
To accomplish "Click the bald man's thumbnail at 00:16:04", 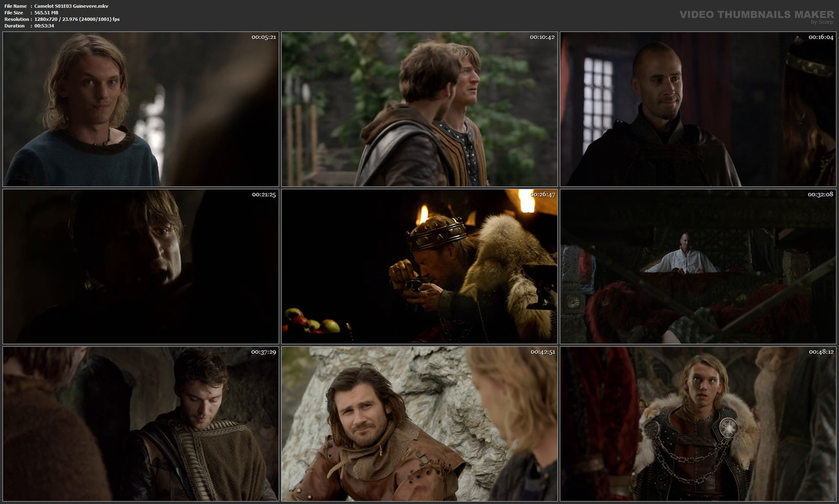I will coord(697,109).
